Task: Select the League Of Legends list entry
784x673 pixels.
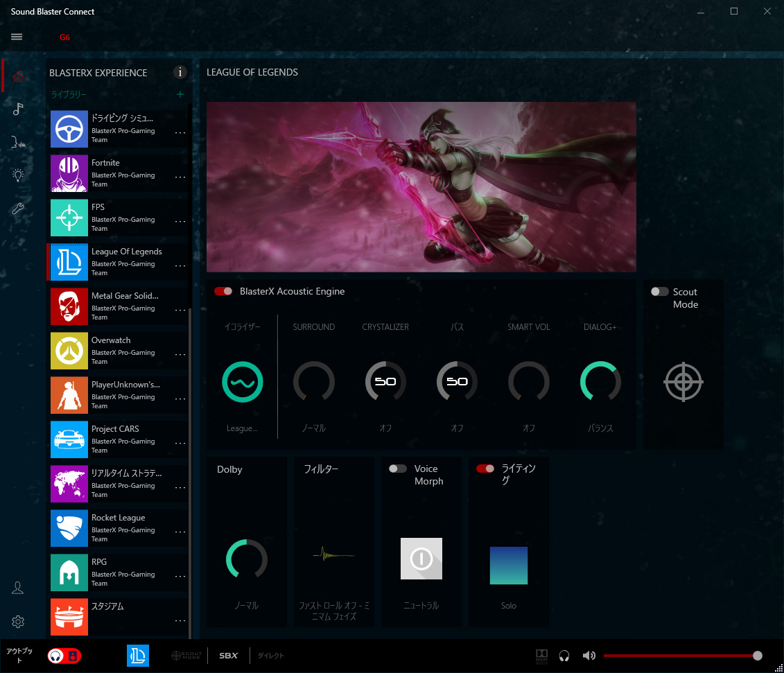Action: [118, 262]
